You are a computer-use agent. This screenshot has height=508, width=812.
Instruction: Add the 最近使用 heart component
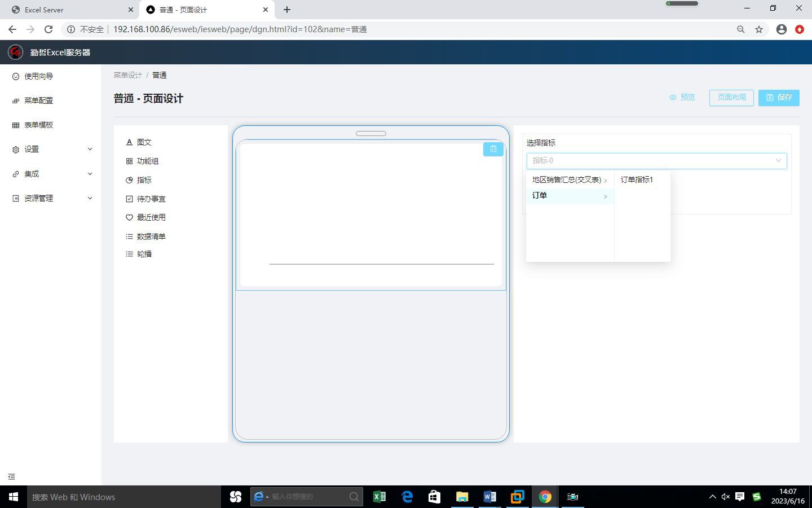(129, 217)
